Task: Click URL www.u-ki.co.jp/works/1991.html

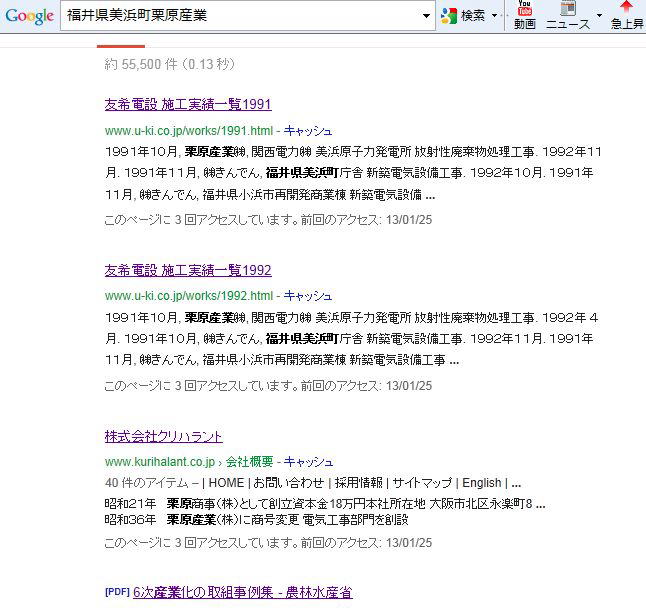Action: pyautogui.click(x=189, y=131)
